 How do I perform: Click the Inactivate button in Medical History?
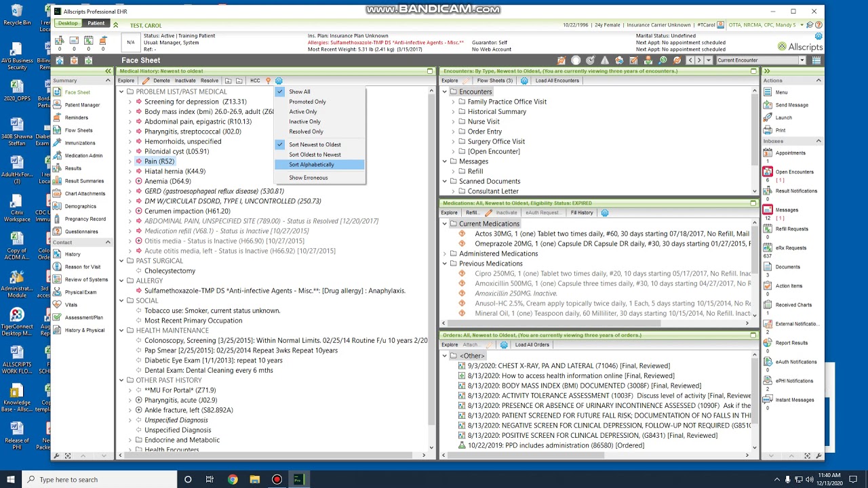[x=185, y=81]
